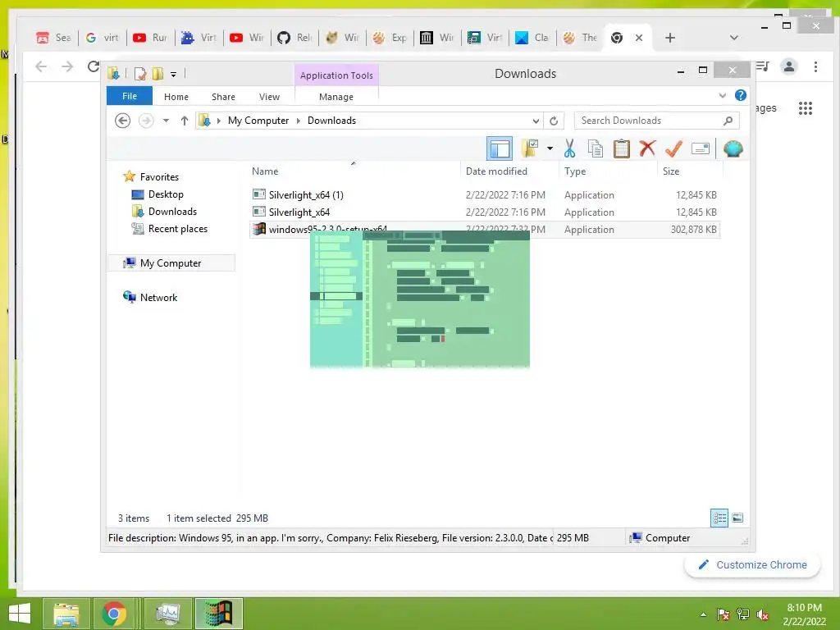The image size is (840, 630).
Task: Go forward in Explorer
Action: [146, 121]
